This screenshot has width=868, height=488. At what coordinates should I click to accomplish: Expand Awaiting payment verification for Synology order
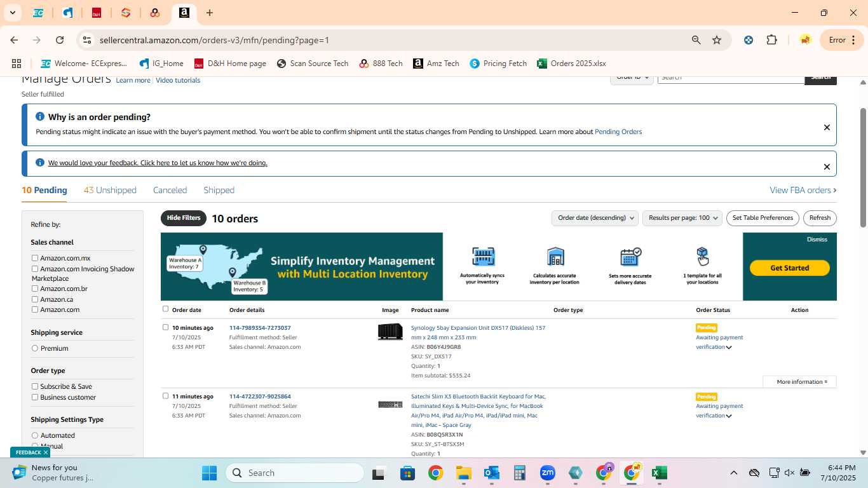click(719, 342)
